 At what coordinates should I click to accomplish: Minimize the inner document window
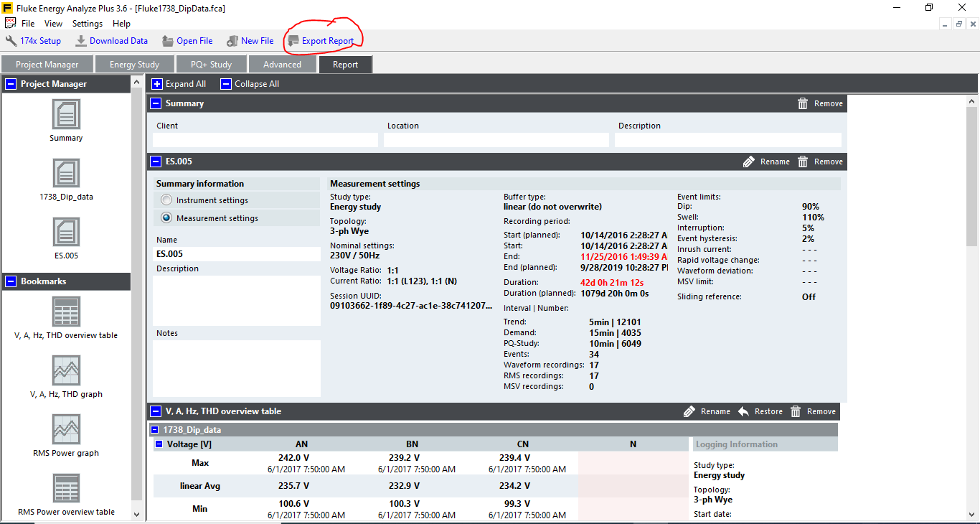point(946,24)
